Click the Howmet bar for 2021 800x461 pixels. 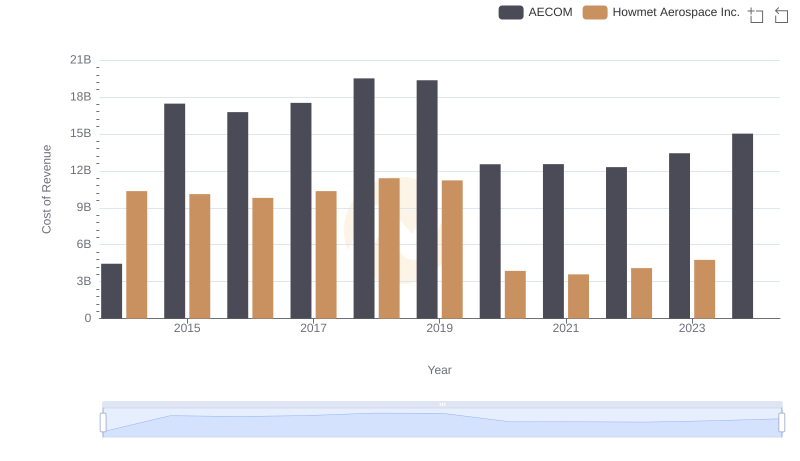click(x=579, y=296)
